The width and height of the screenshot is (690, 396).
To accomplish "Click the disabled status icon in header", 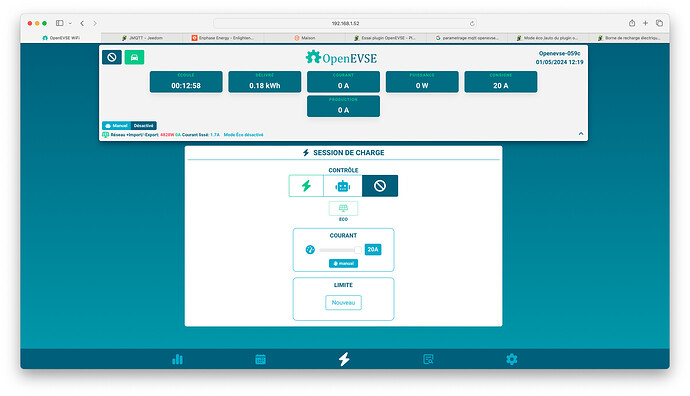I will click(112, 57).
